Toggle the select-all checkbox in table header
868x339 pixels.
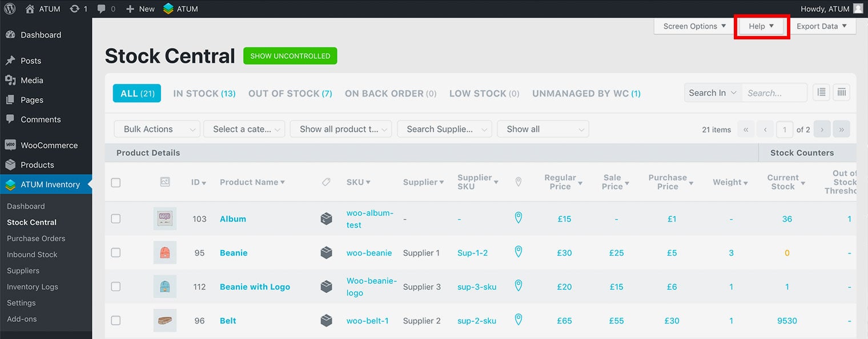116,183
